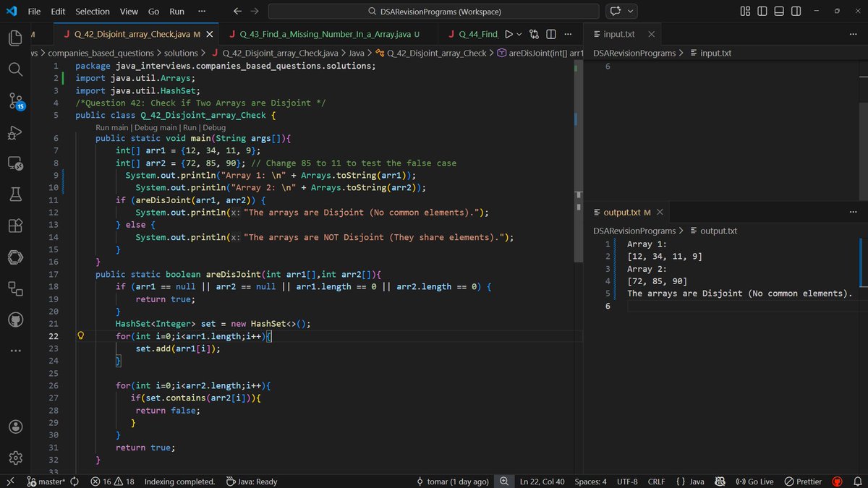This screenshot has height=488, width=868.
Task: Expand the solutions breadcrumb folder
Action: coord(181,53)
